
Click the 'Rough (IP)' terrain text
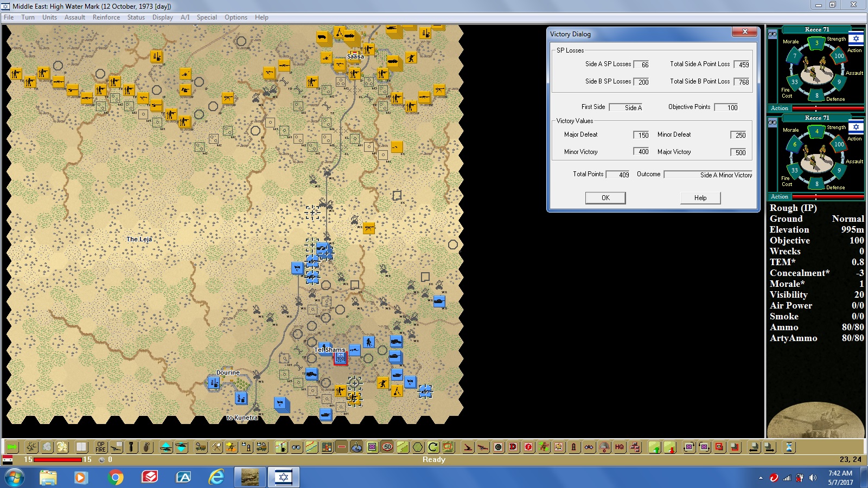coord(793,208)
